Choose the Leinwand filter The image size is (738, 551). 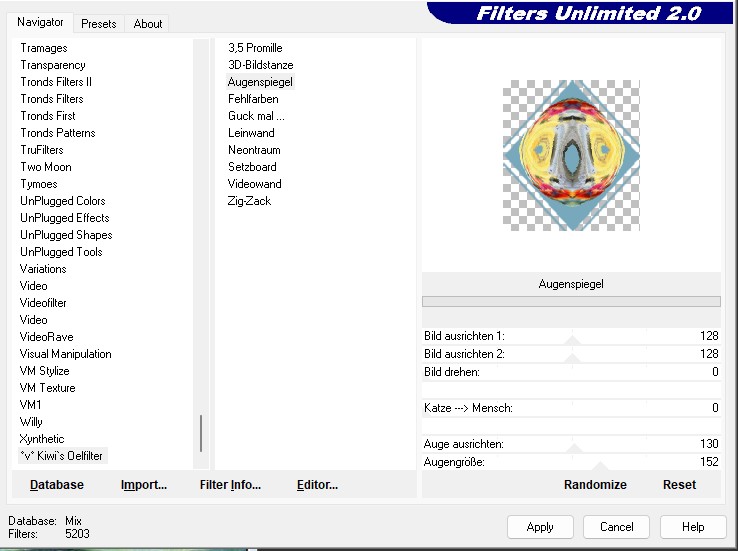[x=251, y=133]
